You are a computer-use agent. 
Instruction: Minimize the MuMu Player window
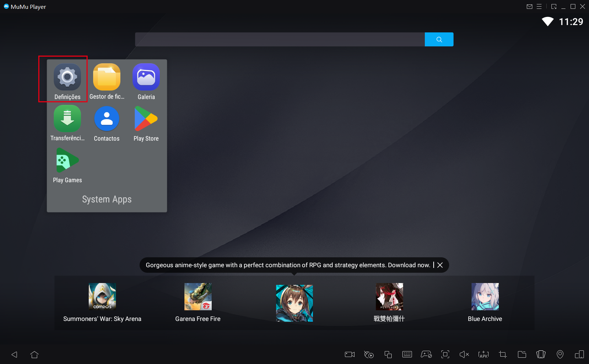(x=564, y=7)
